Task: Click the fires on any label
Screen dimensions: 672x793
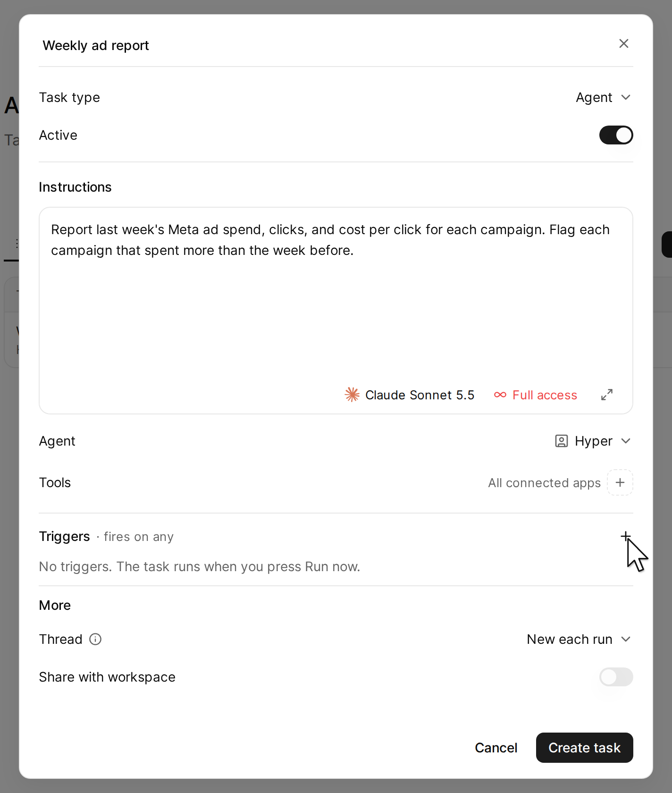Action: (139, 537)
